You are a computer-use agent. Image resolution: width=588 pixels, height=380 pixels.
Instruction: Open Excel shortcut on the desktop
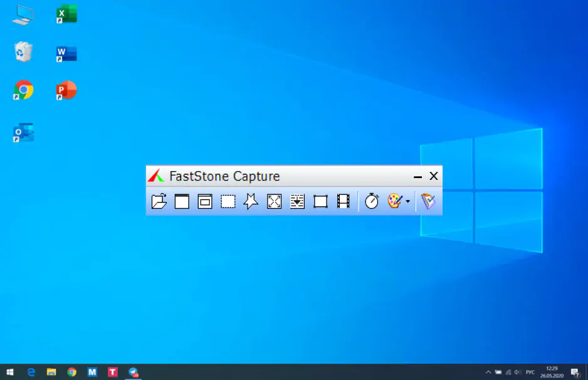coord(66,15)
